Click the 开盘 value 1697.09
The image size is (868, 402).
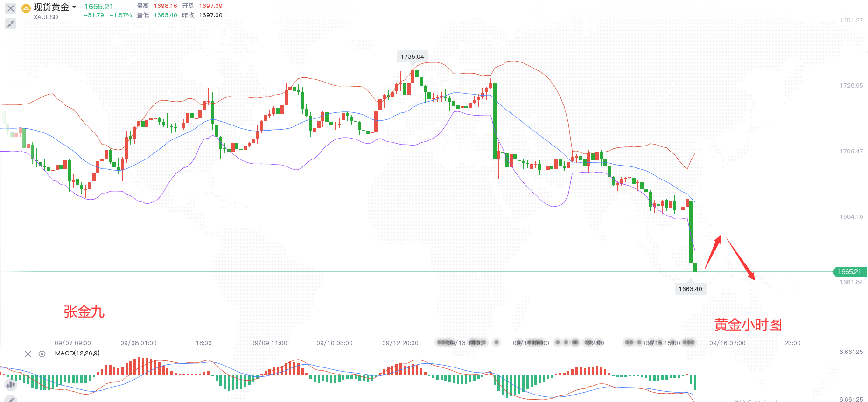point(211,6)
